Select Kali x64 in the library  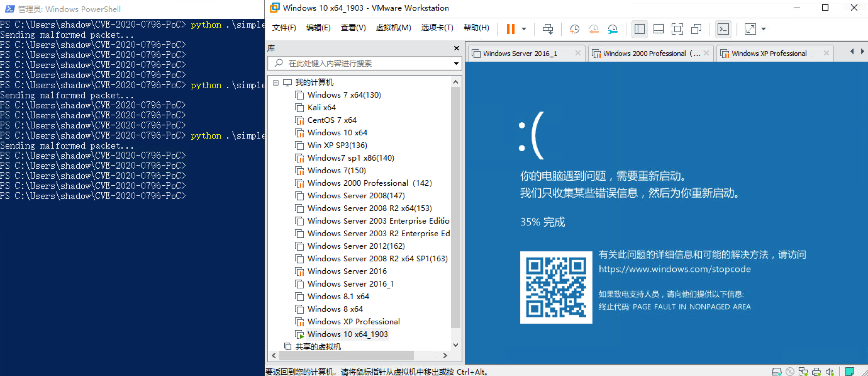322,108
